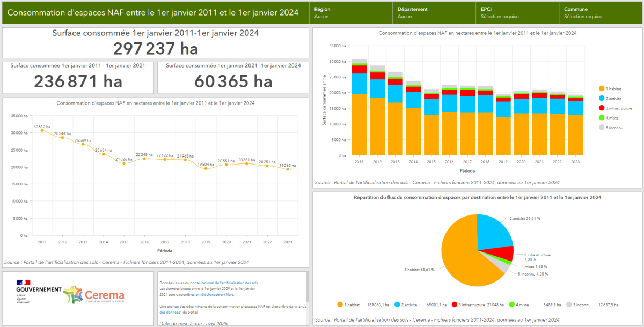Click the Cerema logo
The image size is (644, 327).
tap(94, 295)
